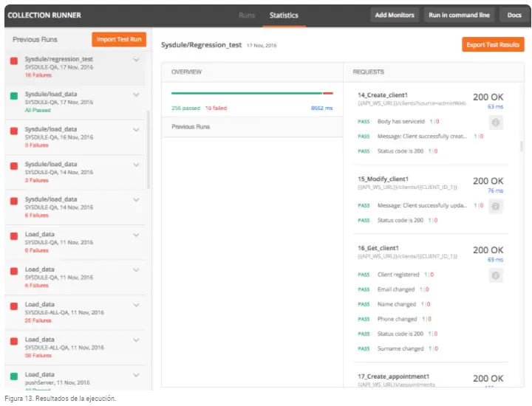Expand the Sysdule/load_data 16 Nov run chevron
The height and width of the screenshot is (406, 532).
136,130
